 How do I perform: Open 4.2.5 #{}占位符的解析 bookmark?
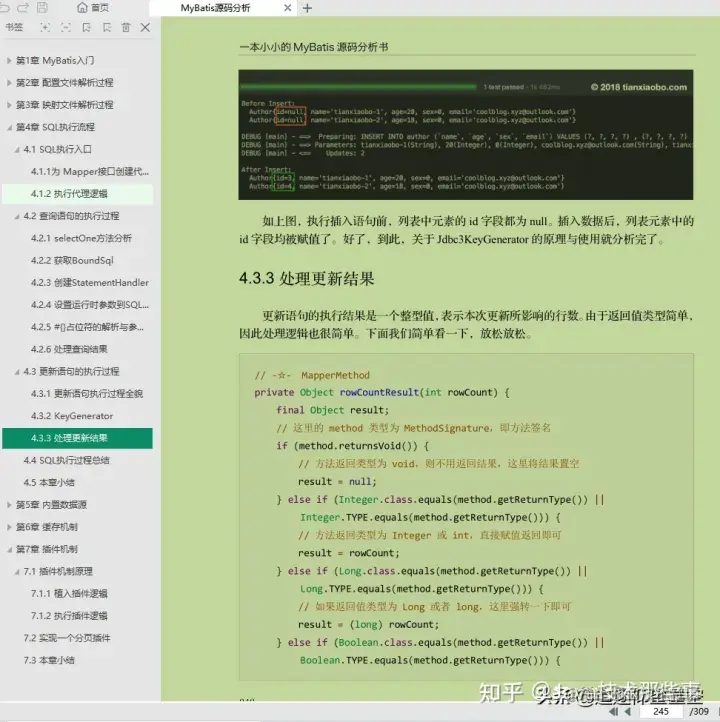tap(87, 327)
